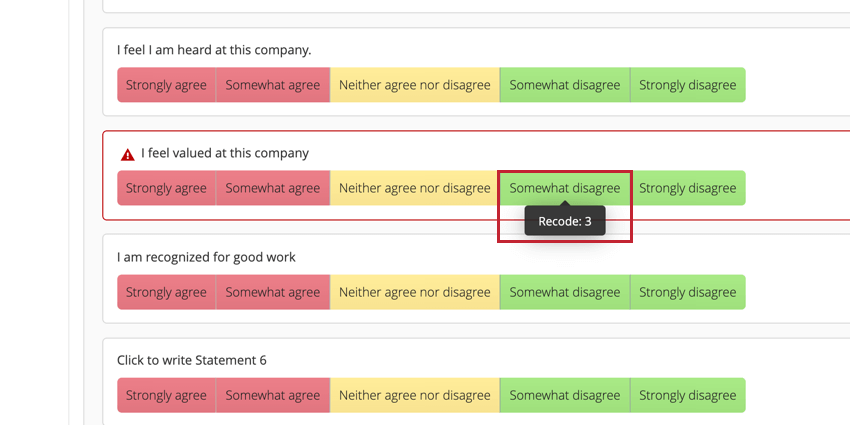The height and width of the screenshot is (425, 850).
Task: Pick Neither agree nor disagree for recognized work
Action: pos(415,292)
